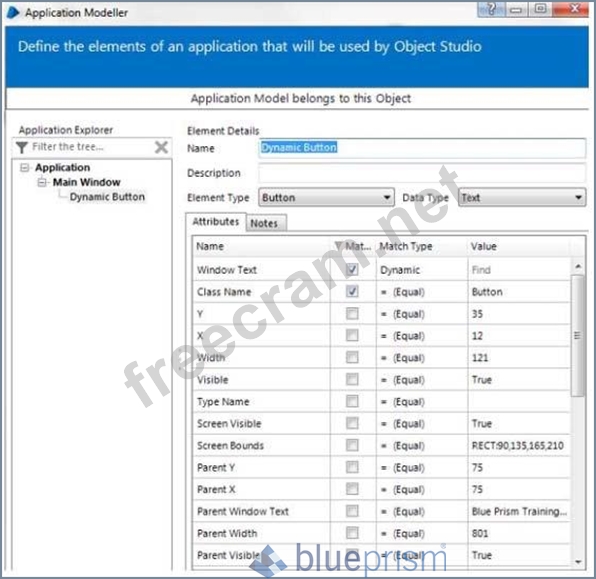Select Dynamic Button in the tree
596x579 pixels.
[x=107, y=197]
